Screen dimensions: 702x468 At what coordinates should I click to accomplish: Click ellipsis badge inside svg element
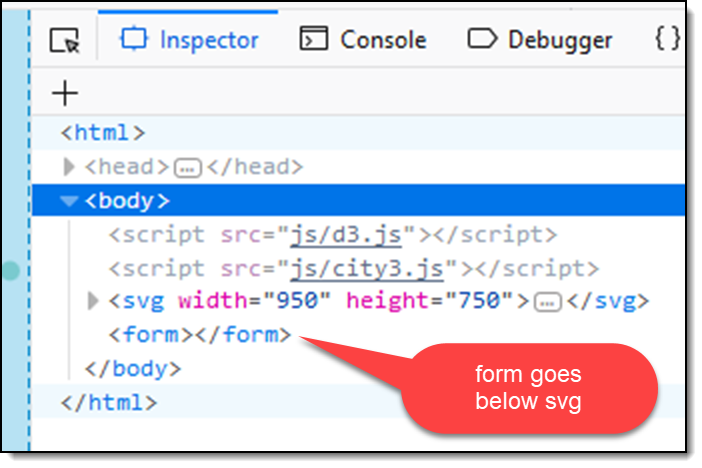point(548,302)
